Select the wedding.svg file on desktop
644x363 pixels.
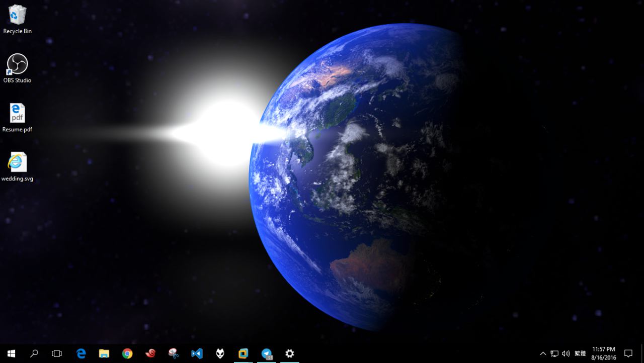pyautogui.click(x=17, y=166)
